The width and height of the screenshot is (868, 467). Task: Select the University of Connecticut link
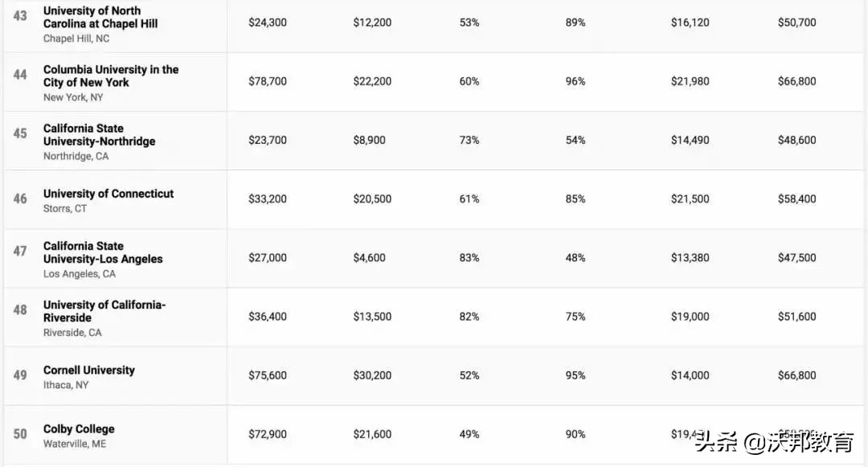[108, 194]
